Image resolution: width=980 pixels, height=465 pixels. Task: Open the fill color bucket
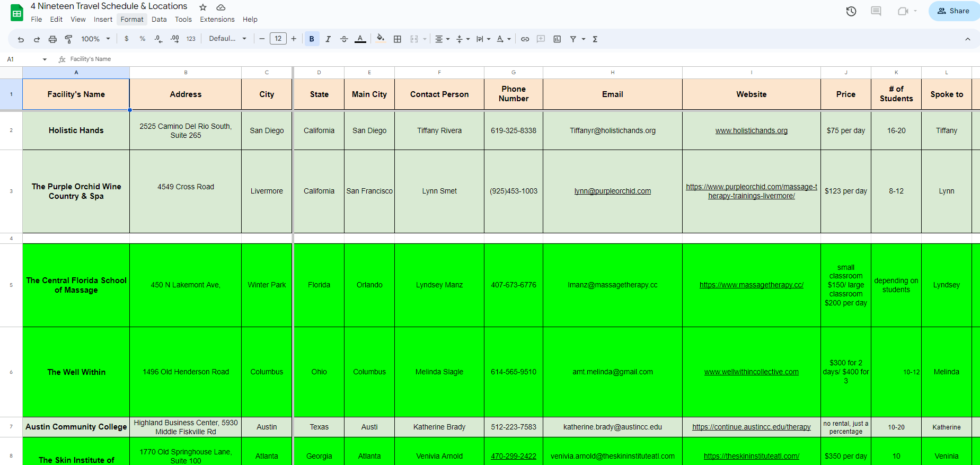pos(381,39)
